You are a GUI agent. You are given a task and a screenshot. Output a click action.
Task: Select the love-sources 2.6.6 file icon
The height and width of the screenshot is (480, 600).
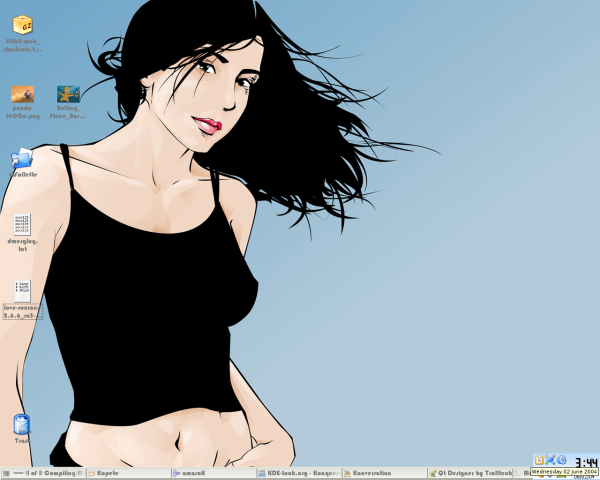pyautogui.click(x=22, y=292)
